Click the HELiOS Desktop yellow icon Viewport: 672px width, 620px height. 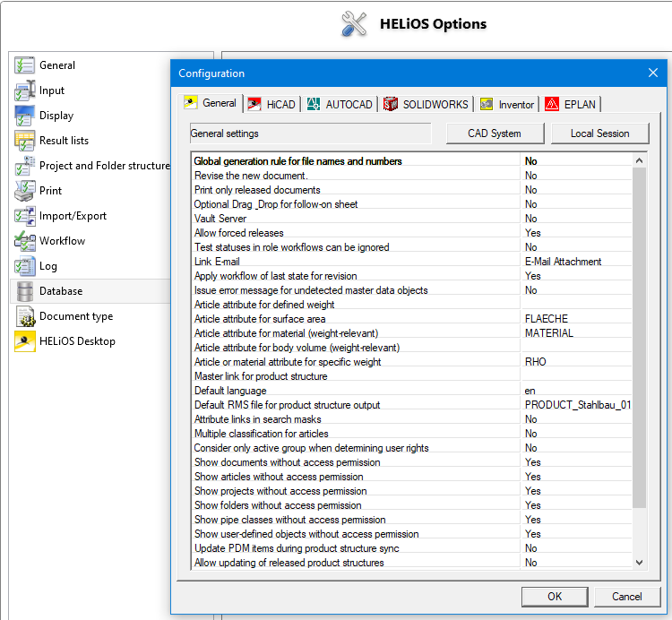(25, 341)
